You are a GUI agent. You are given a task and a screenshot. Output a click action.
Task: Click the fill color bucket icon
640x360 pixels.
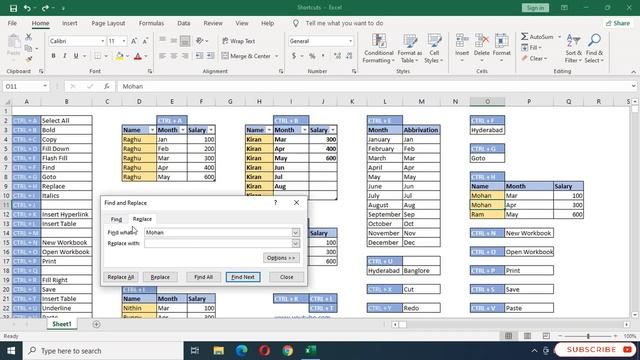[x=119, y=56]
